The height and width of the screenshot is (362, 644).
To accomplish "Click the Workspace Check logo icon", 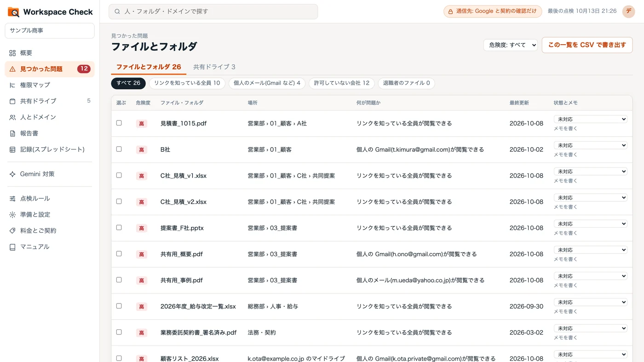I will (x=13, y=12).
